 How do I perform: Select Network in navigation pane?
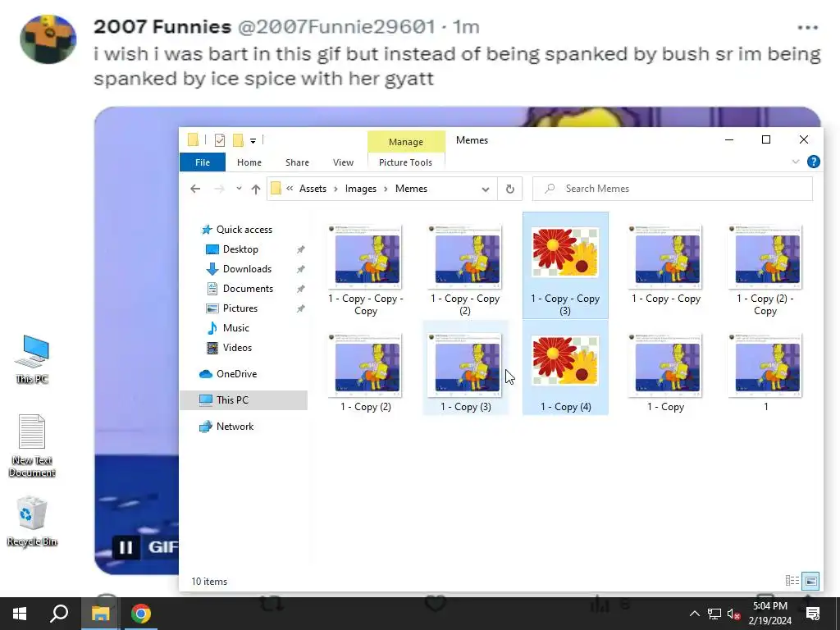click(x=235, y=427)
